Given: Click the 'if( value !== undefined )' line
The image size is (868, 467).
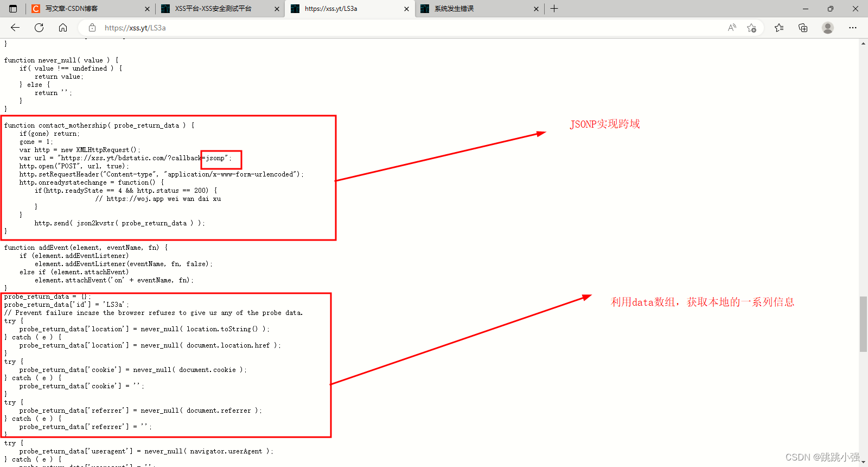Looking at the screenshot, I should (71, 68).
